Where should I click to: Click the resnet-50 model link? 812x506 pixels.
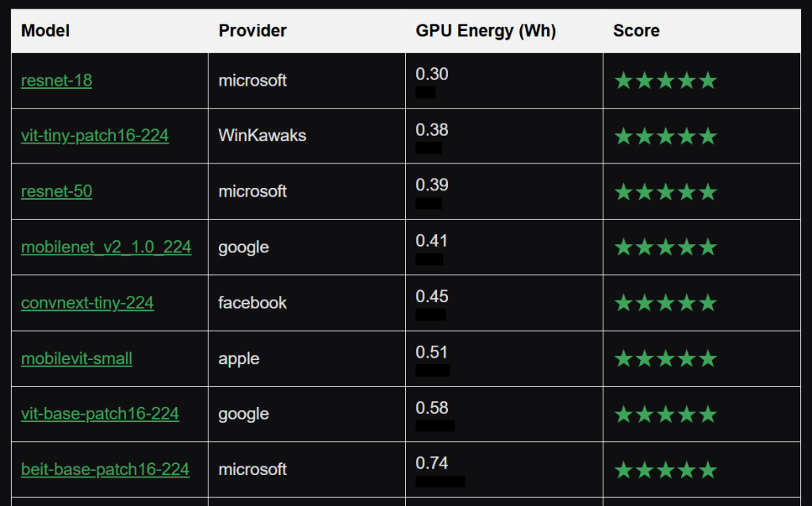click(56, 192)
